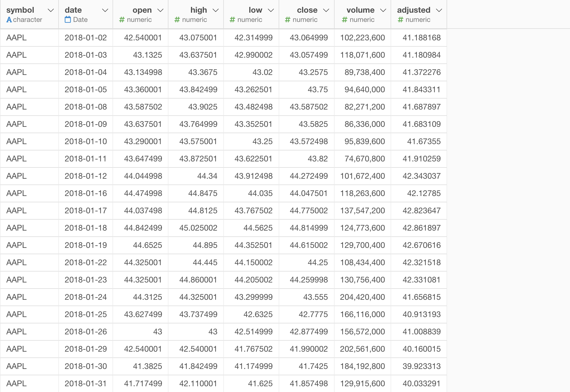The image size is (570, 392).
Task: Open the date column dropdown menu
Action: coord(105,10)
